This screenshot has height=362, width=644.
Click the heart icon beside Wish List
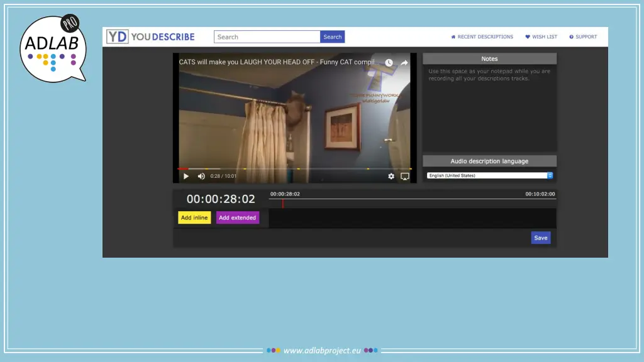click(528, 36)
